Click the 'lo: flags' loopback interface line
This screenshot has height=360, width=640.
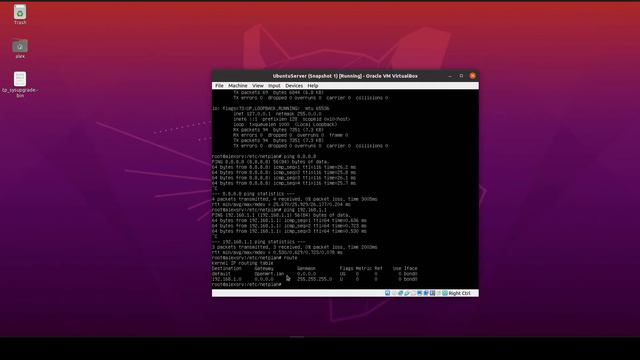click(271, 109)
